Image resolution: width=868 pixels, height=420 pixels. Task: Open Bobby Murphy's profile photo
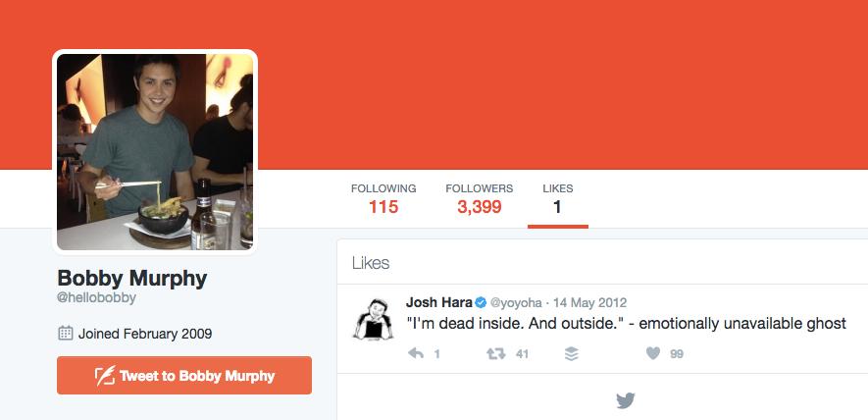(x=155, y=152)
